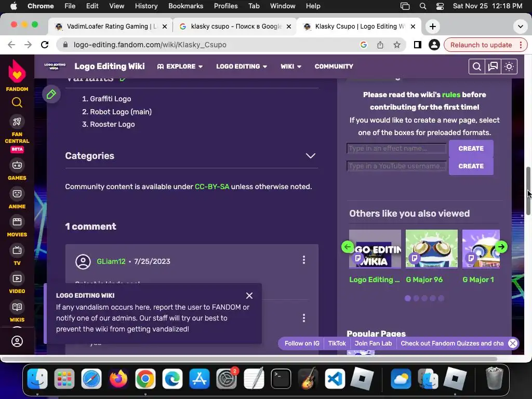Open the Community nav link
532x399 pixels.
click(334, 66)
